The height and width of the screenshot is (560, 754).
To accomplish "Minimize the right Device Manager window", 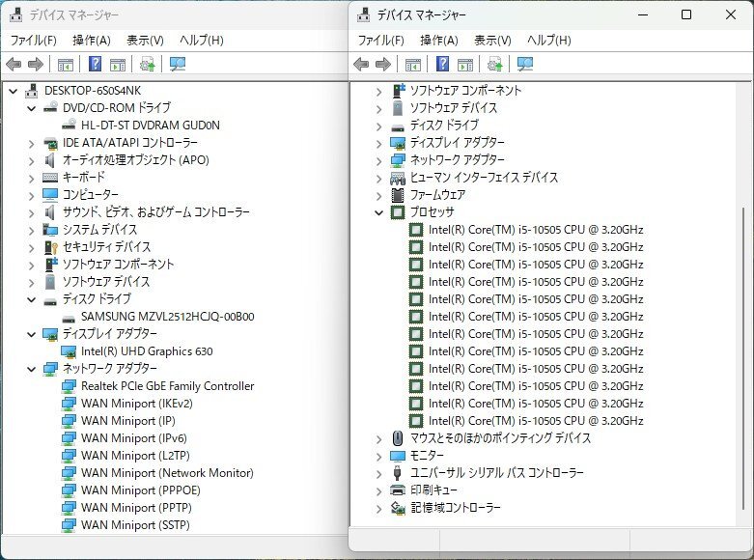I will 643,14.
